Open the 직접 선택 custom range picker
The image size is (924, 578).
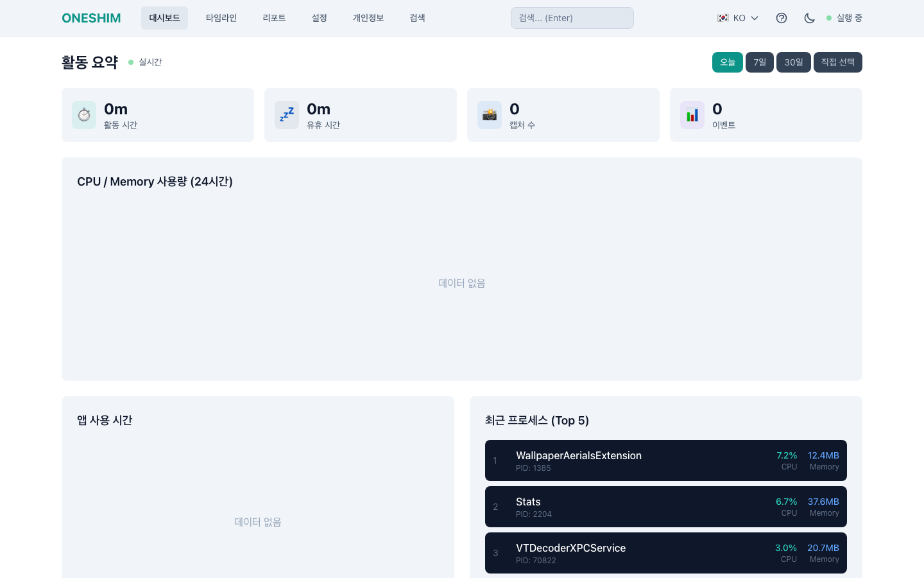[x=837, y=62]
